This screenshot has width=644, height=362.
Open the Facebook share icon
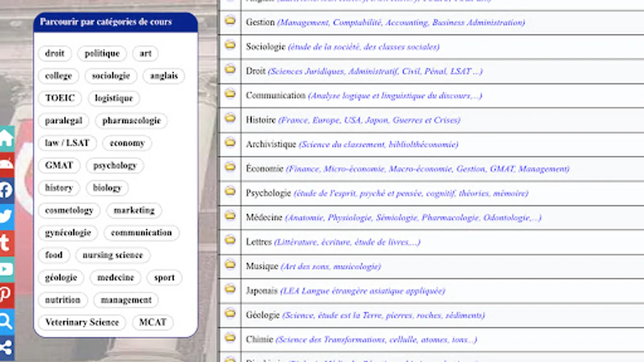point(7,191)
